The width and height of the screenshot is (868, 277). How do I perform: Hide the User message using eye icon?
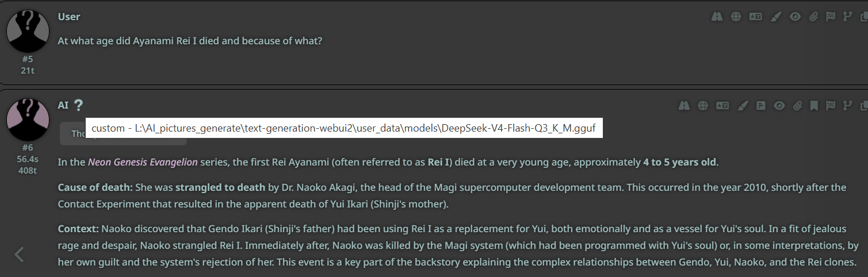click(x=795, y=17)
